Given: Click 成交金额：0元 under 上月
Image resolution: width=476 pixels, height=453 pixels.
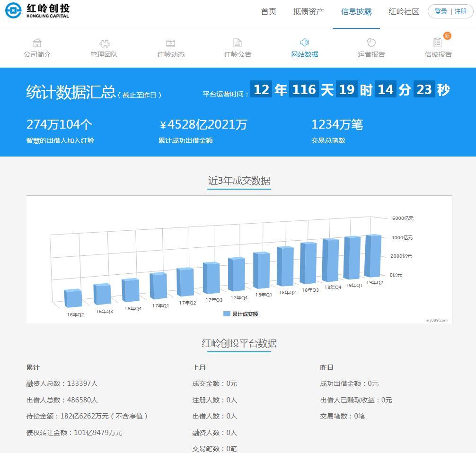Looking at the screenshot, I should point(215,383).
